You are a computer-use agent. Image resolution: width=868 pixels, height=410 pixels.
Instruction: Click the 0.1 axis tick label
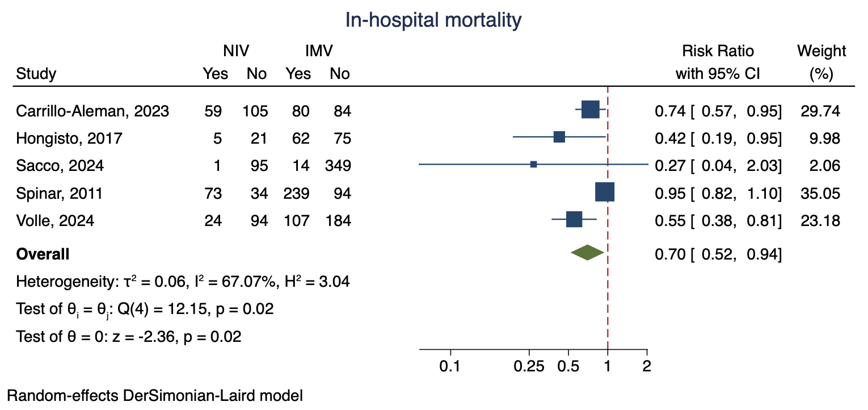[450, 366]
